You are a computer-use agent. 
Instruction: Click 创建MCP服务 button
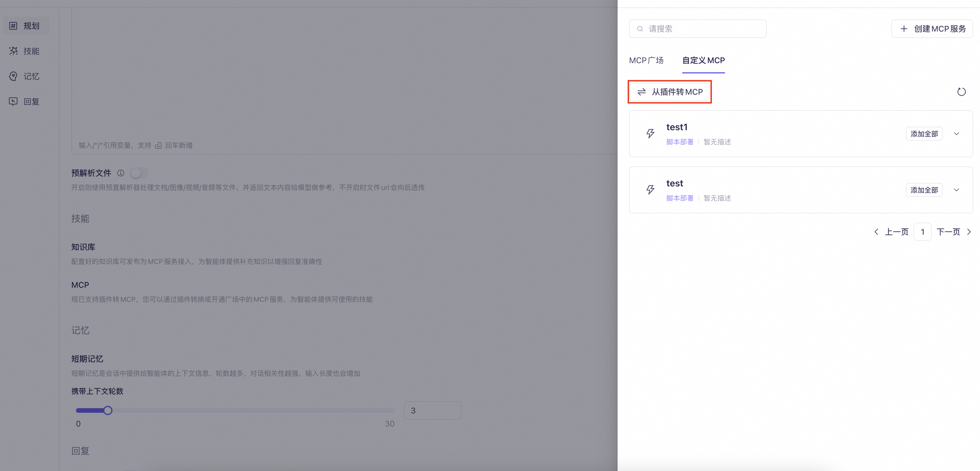[x=932, y=29]
